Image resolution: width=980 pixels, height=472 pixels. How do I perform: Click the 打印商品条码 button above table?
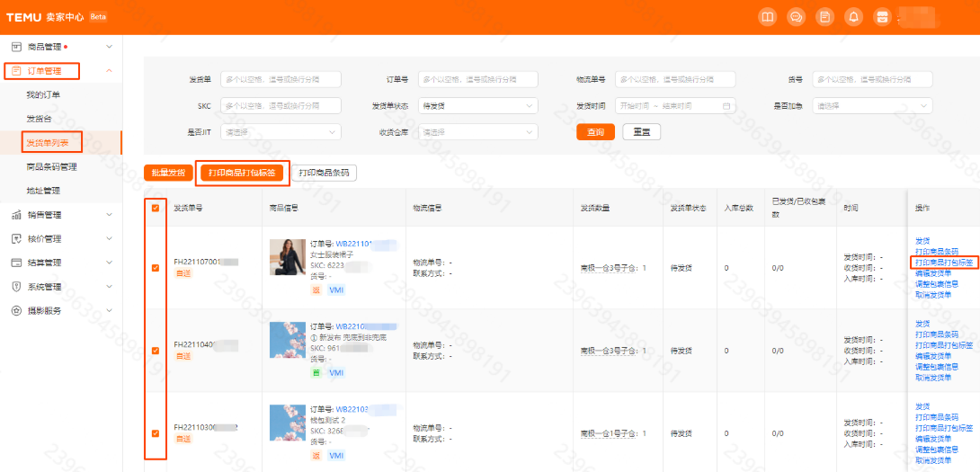click(324, 173)
